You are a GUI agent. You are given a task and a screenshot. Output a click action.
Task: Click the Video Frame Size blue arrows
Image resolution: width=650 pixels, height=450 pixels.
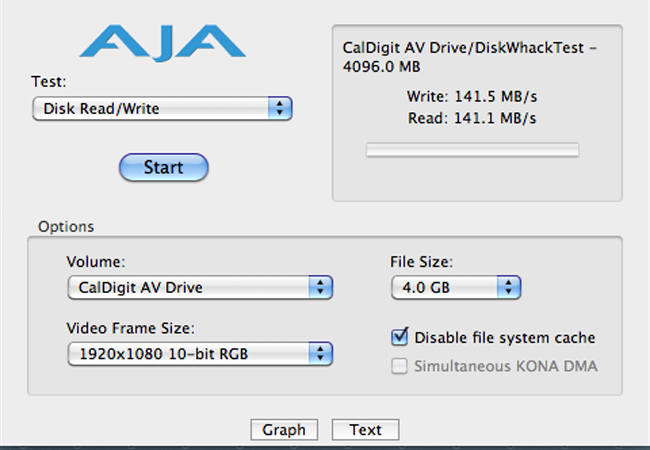(320, 353)
